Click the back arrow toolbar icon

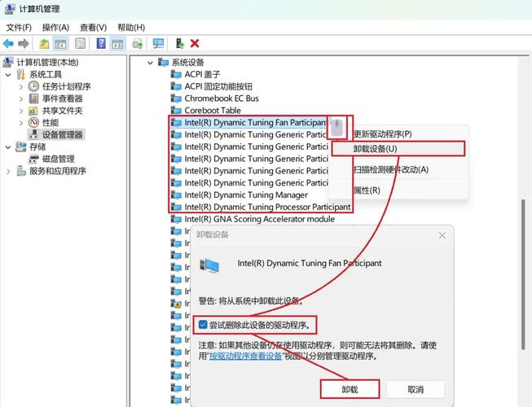(x=9, y=43)
